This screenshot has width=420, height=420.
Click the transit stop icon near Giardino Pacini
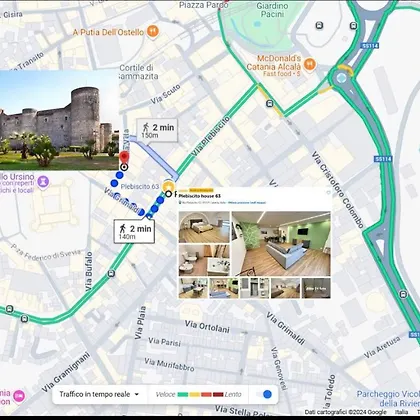[x=319, y=25]
